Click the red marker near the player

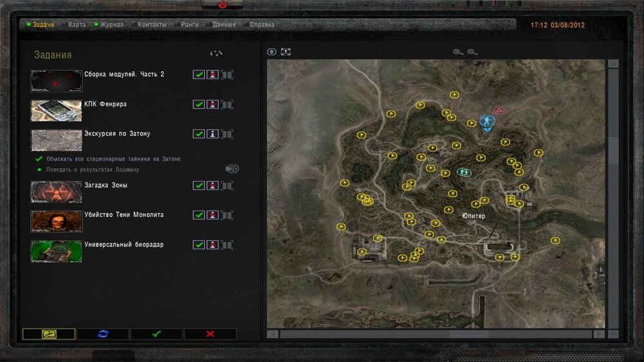tap(498, 110)
